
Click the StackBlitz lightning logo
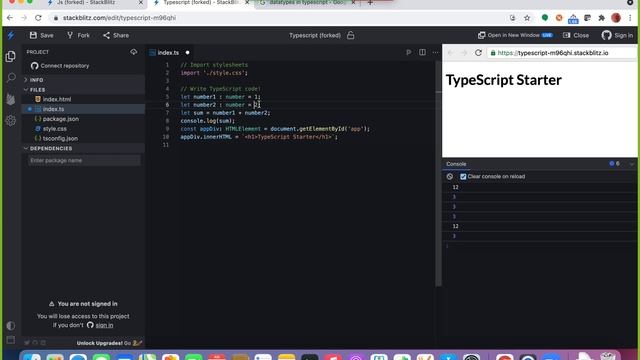coord(11,36)
